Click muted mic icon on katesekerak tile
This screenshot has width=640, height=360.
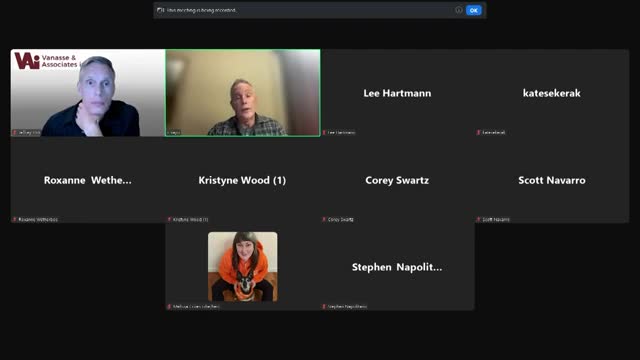478,133
